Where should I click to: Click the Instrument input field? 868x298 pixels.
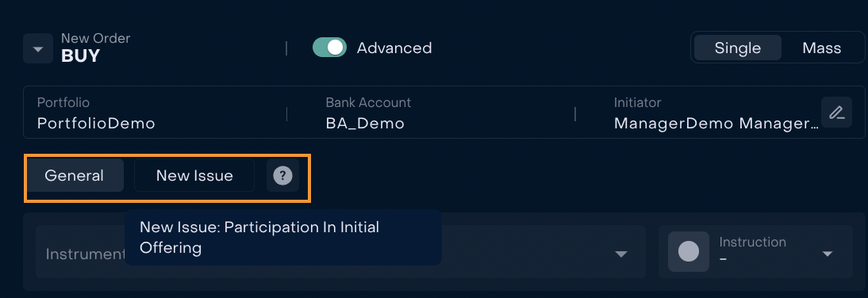(340, 251)
